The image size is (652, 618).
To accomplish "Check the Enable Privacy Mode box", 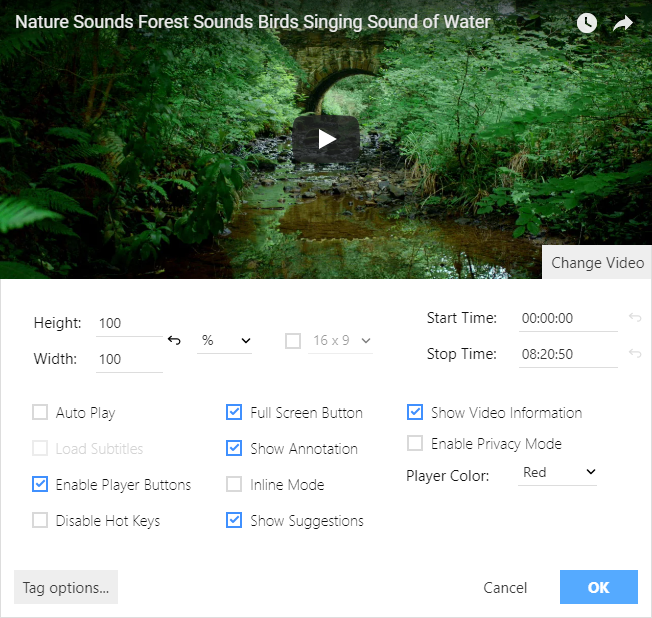I will 415,443.
